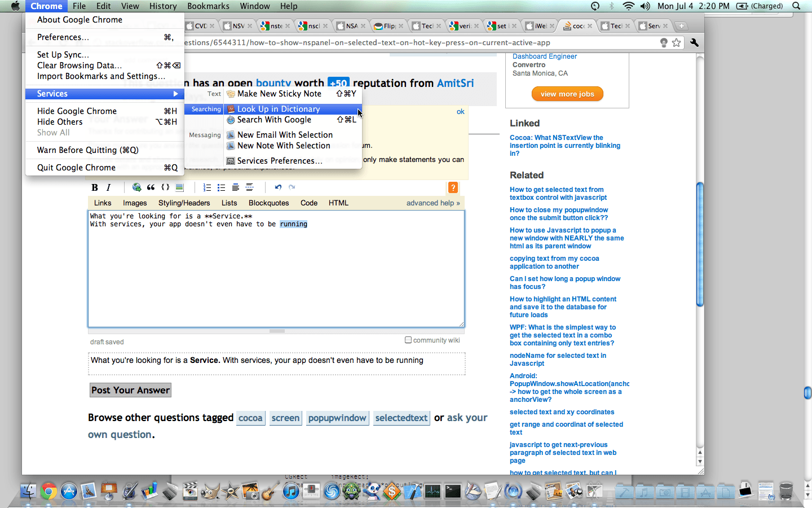The image size is (812, 508).
Task: Choose Clear Browsing Data…
Action: click(105, 65)
